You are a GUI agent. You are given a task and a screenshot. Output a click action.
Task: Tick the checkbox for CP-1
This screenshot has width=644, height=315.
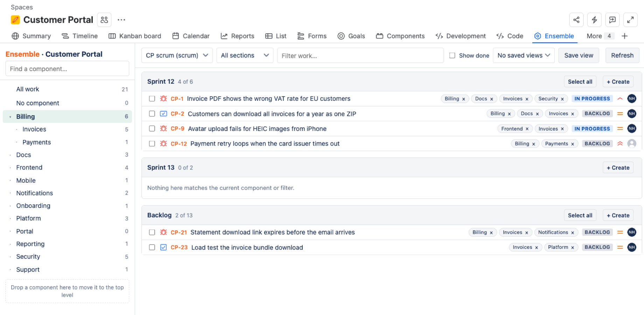click(x=152, y=99)
